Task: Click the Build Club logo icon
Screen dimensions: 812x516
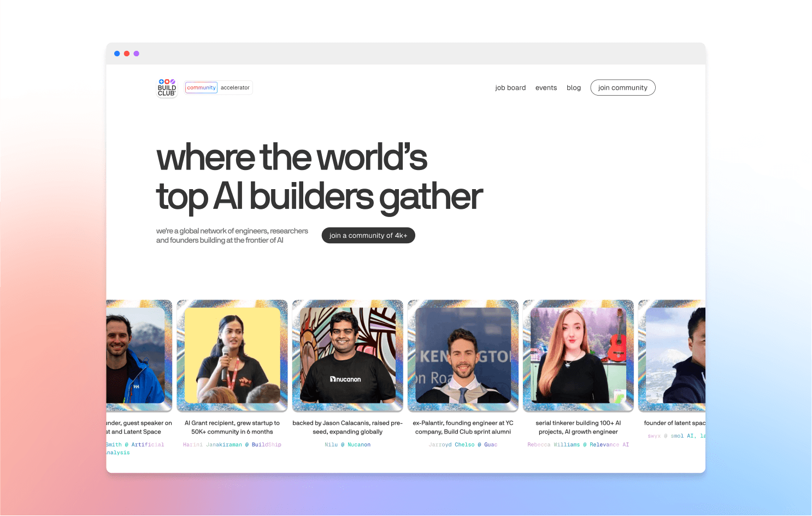Action: [x=167, y=87]
